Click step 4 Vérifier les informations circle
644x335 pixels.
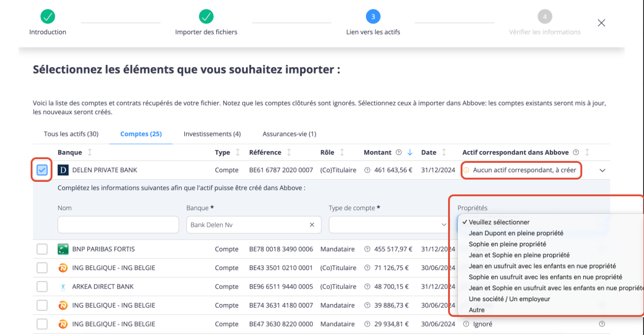point(545,17)
